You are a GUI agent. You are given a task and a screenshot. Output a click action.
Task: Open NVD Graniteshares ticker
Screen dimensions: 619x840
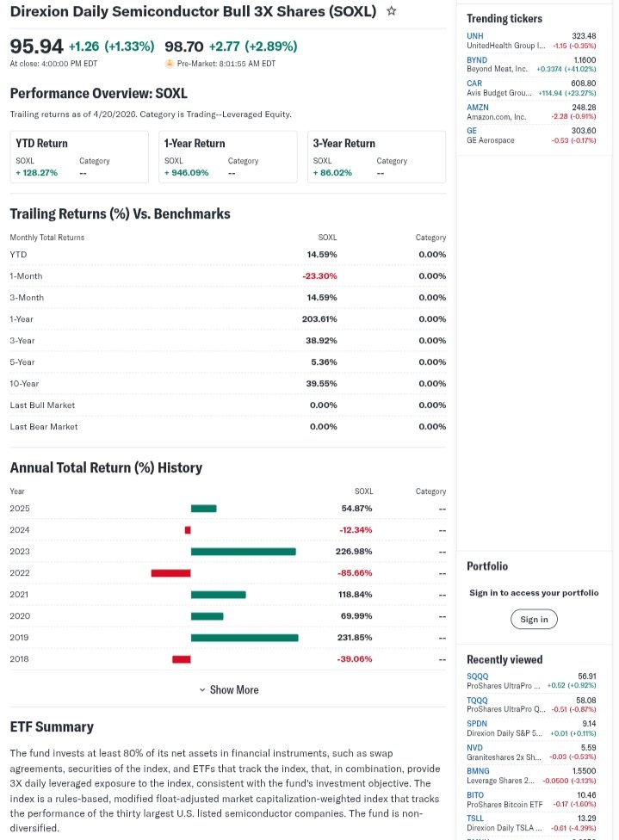474,748
